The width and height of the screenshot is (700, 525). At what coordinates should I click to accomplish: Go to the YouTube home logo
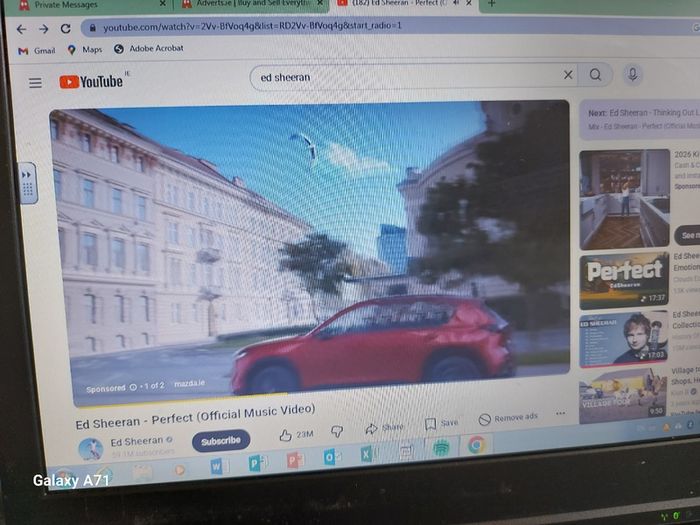point(91,81)
